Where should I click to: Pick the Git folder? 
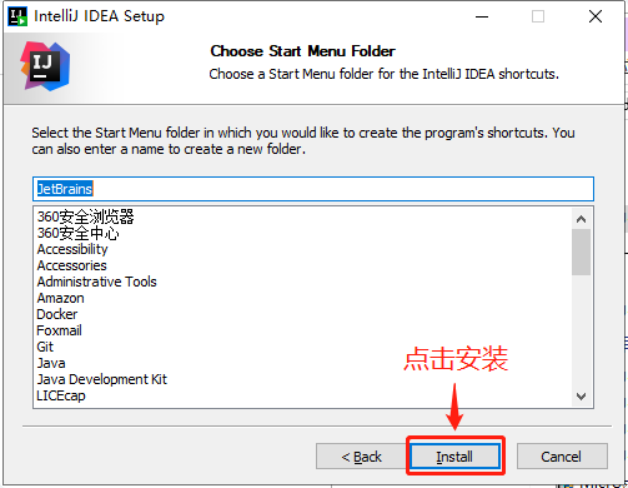(x=45, y=347)
